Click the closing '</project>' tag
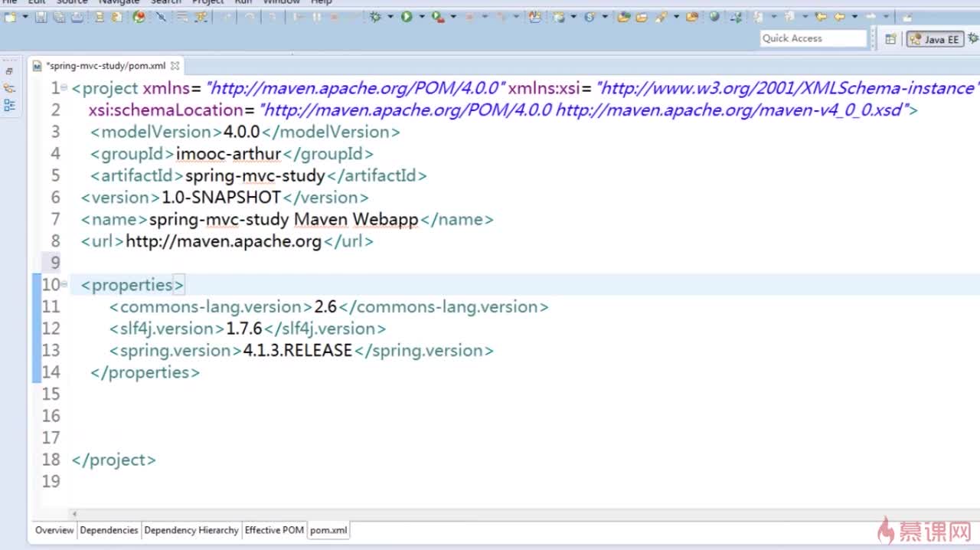 pos(113,460)
